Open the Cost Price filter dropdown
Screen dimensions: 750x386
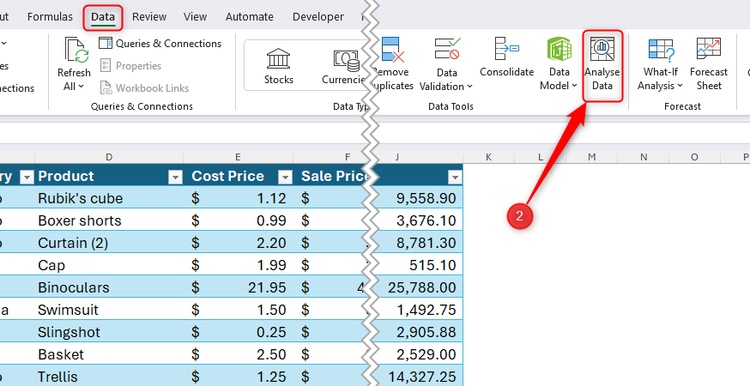[x=285, y=177]
